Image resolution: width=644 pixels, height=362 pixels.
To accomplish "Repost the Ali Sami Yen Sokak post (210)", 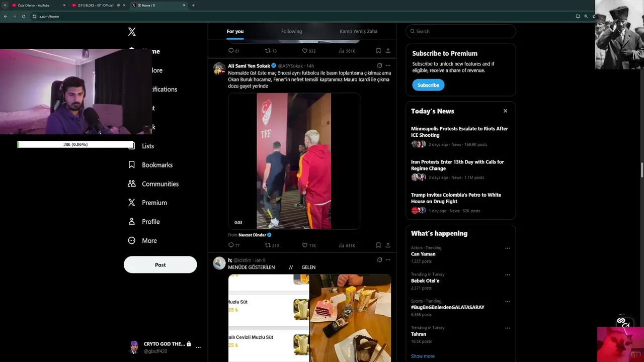I will click(x=272, y=245).
